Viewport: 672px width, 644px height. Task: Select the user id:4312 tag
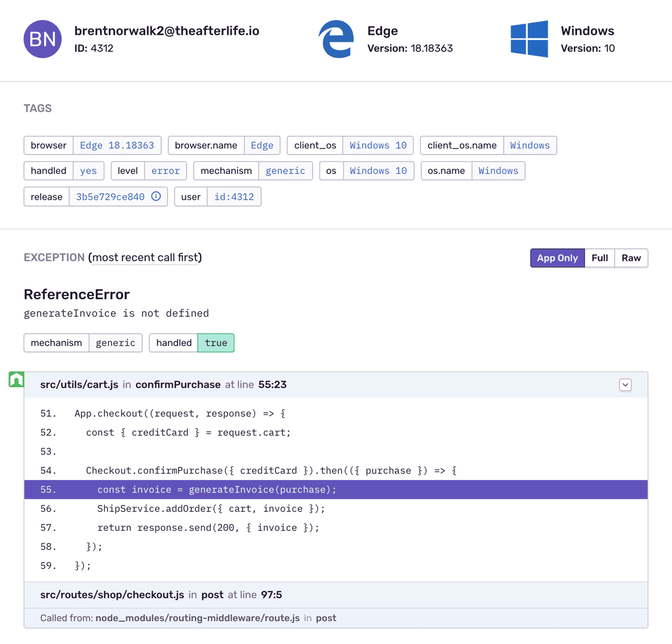pos(234,196)
